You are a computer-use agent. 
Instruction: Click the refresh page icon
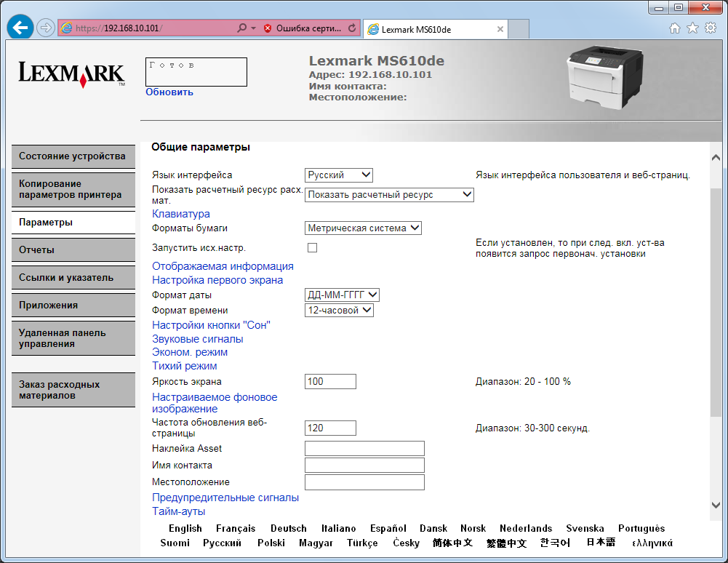tap(352, 28)
